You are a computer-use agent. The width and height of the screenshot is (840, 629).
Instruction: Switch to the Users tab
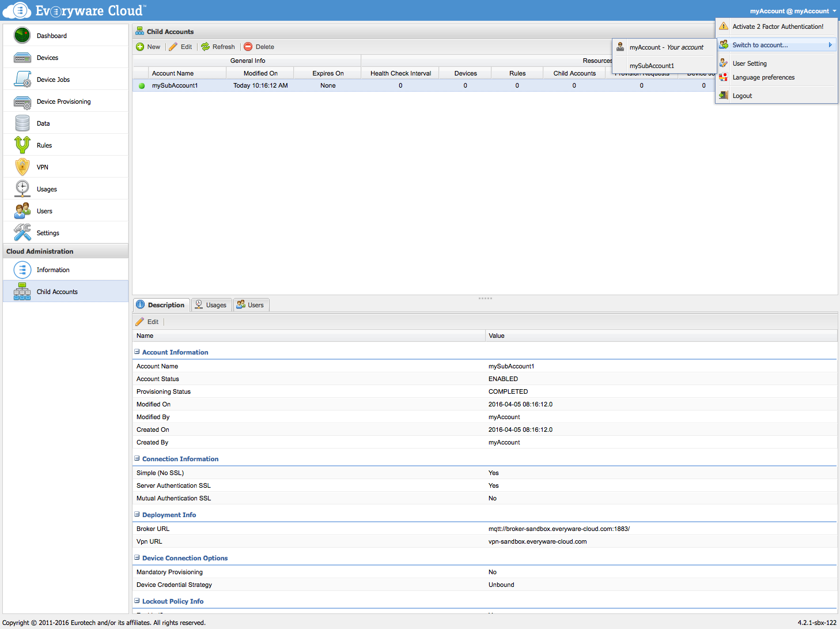point(251,305)
